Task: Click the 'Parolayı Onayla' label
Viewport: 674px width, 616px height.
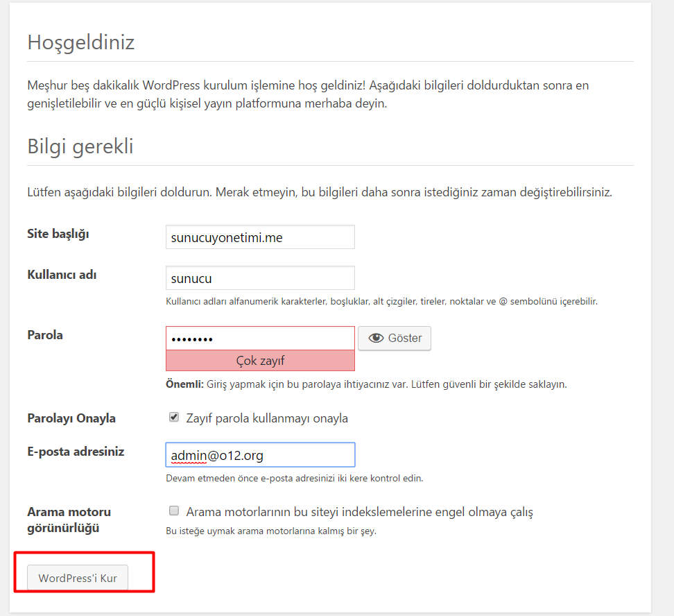Action: [71, 418]
